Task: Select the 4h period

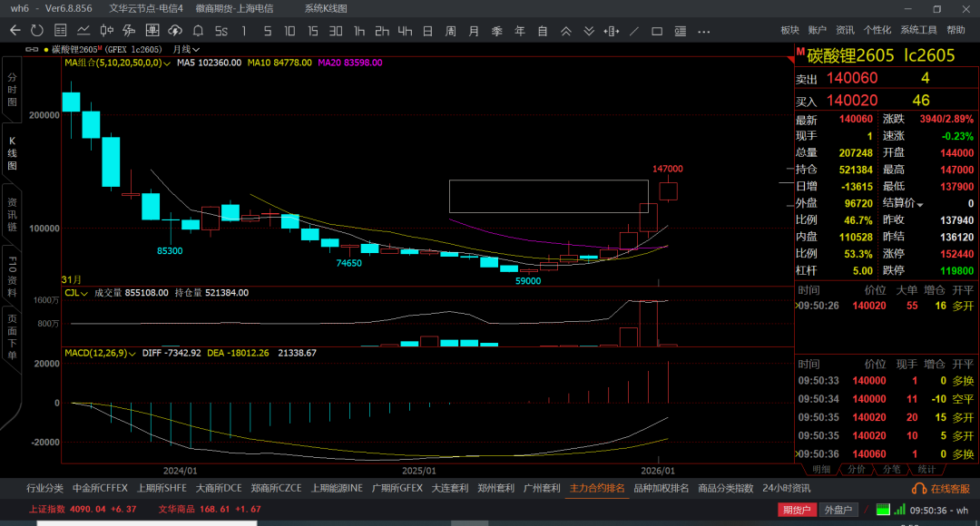Action: (405, 31)
